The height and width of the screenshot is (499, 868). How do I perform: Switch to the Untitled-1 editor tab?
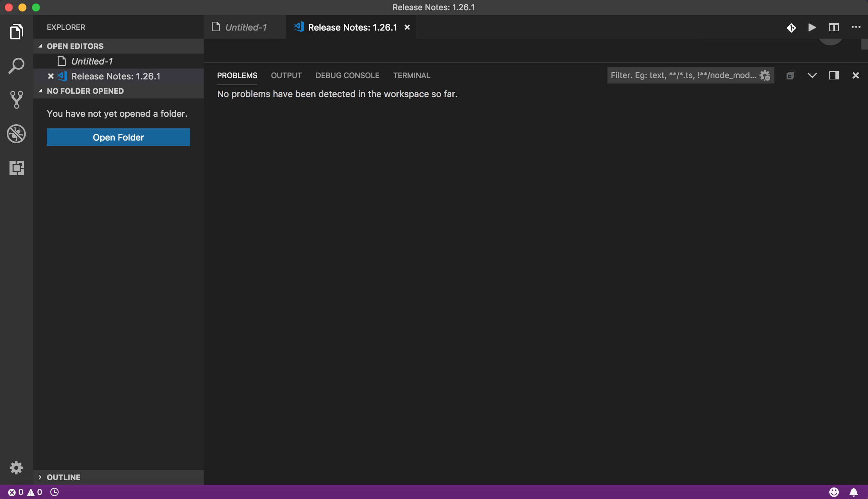(x=245, y=27)
